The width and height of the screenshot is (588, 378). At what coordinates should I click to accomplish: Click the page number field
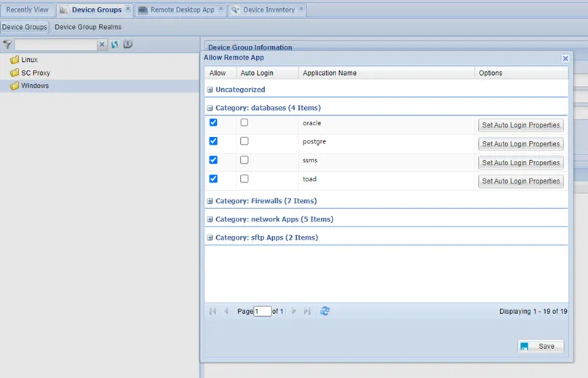click(x=263, y=311)
